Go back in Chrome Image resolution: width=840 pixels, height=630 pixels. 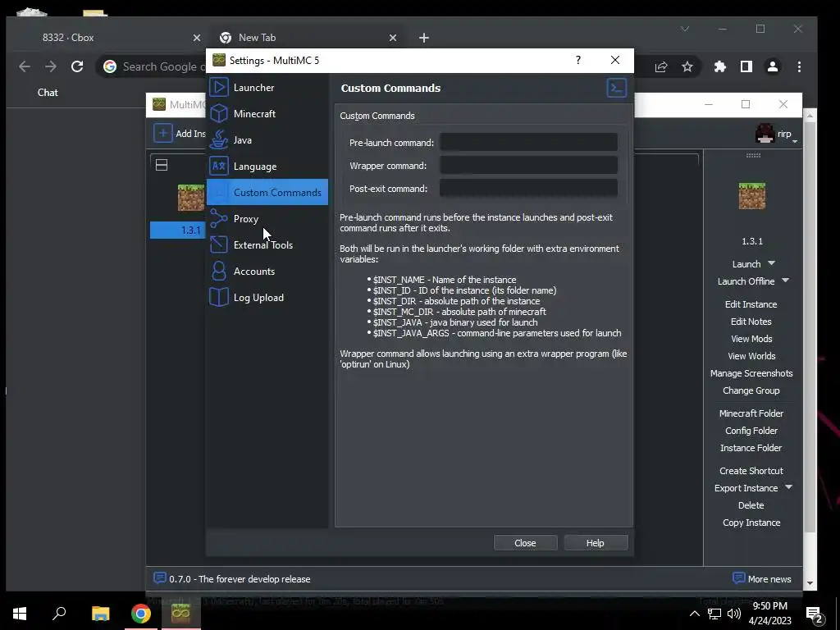(25, 66)
